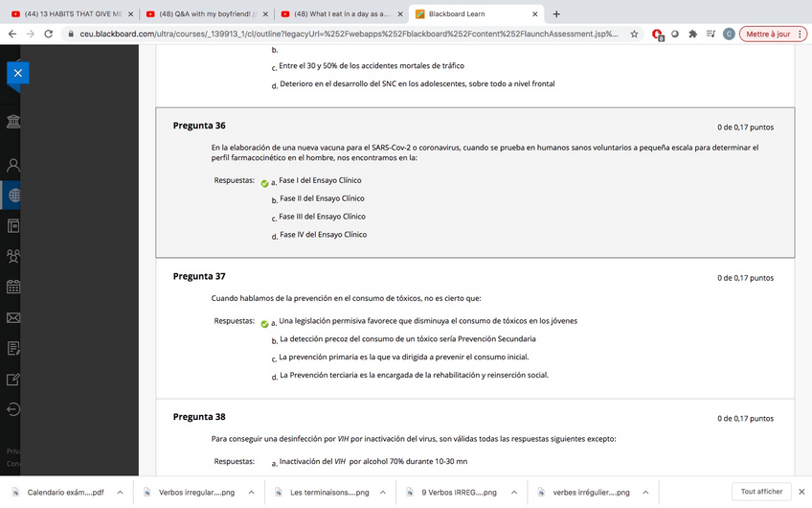Click answer about accidentes mortales de tráfico
The height and width of the screenshot is (508, 812).
(372, 66)
